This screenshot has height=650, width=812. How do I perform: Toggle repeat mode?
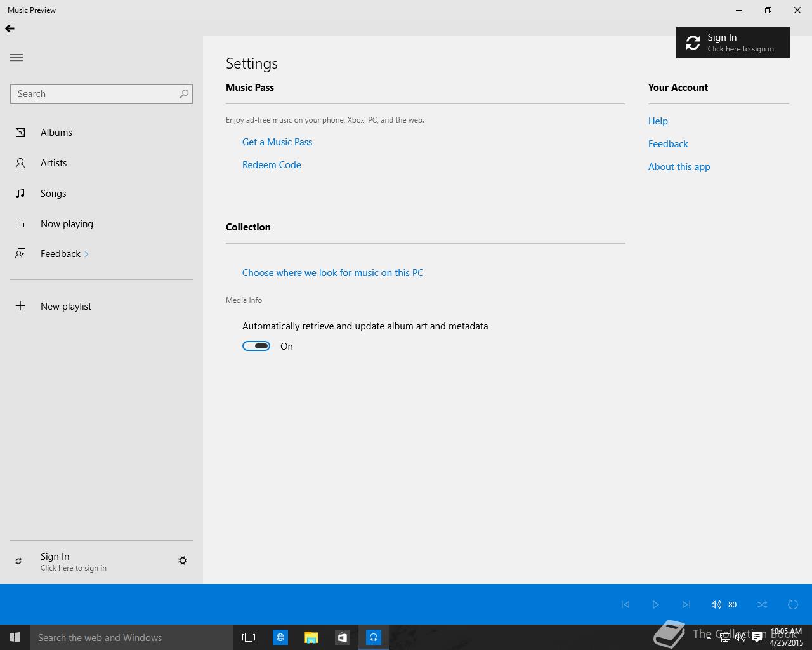792,605
